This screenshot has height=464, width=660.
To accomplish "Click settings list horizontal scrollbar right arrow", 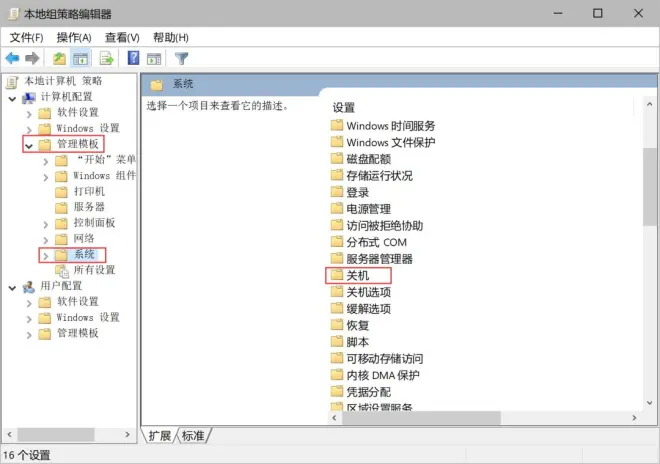I will coord(634,418).
